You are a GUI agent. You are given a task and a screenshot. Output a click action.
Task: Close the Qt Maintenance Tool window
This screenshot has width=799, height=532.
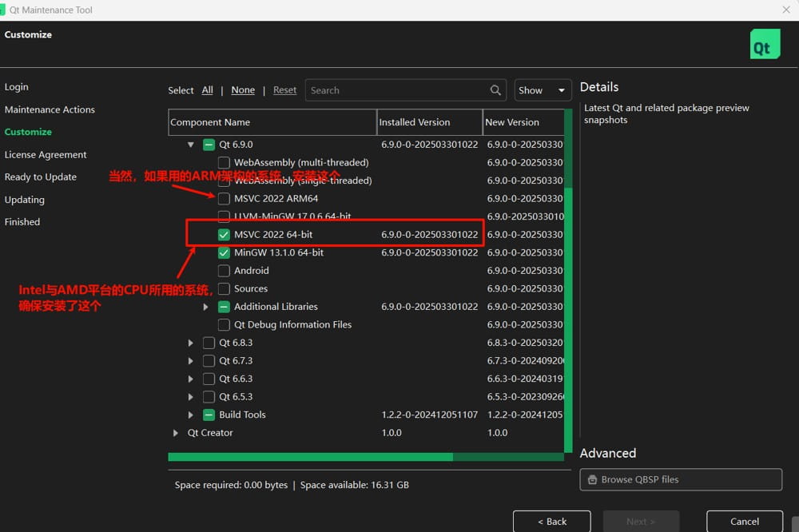(x=786, y=10)
